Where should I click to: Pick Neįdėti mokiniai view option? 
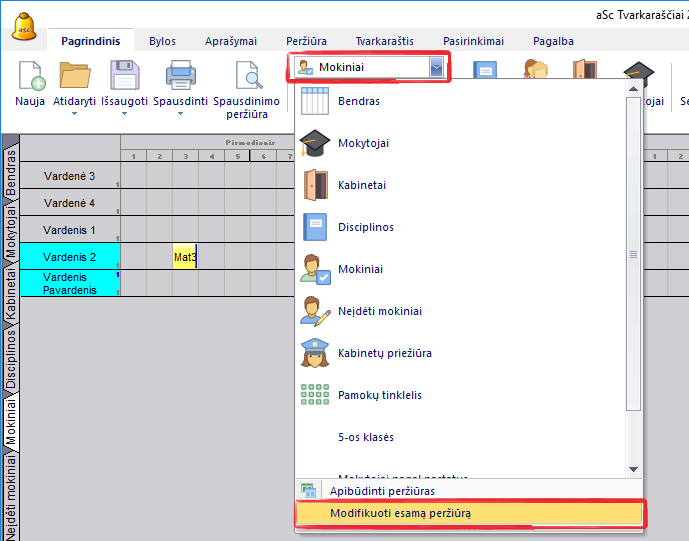pos(379,311)
